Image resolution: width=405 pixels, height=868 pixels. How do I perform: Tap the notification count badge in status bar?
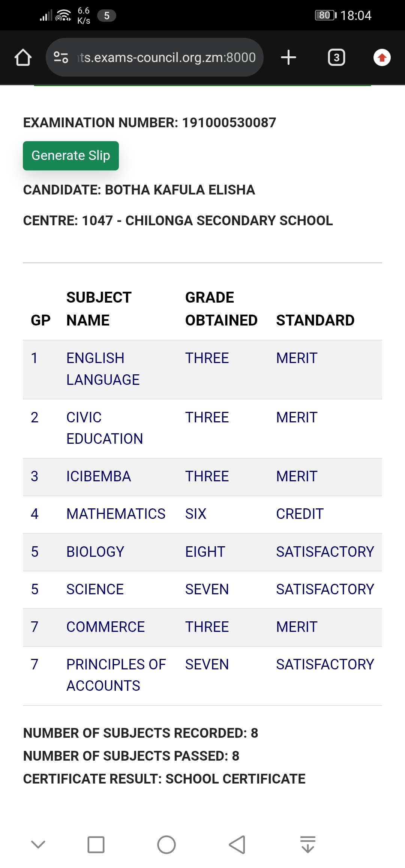tap(106, 16)
